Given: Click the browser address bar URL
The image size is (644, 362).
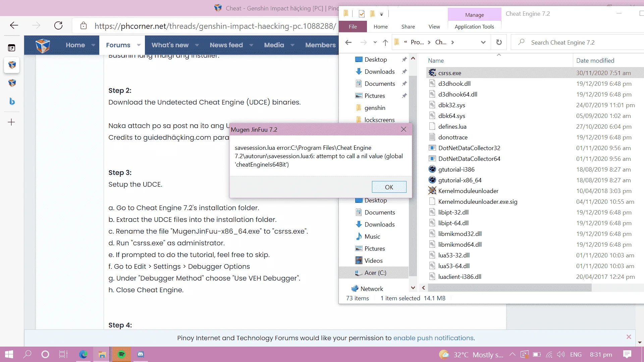Looking at the screenshot, I should [x=215, y=26].
